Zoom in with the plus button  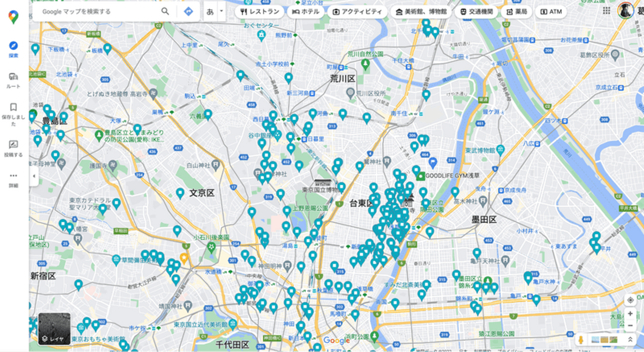point(630,314)
